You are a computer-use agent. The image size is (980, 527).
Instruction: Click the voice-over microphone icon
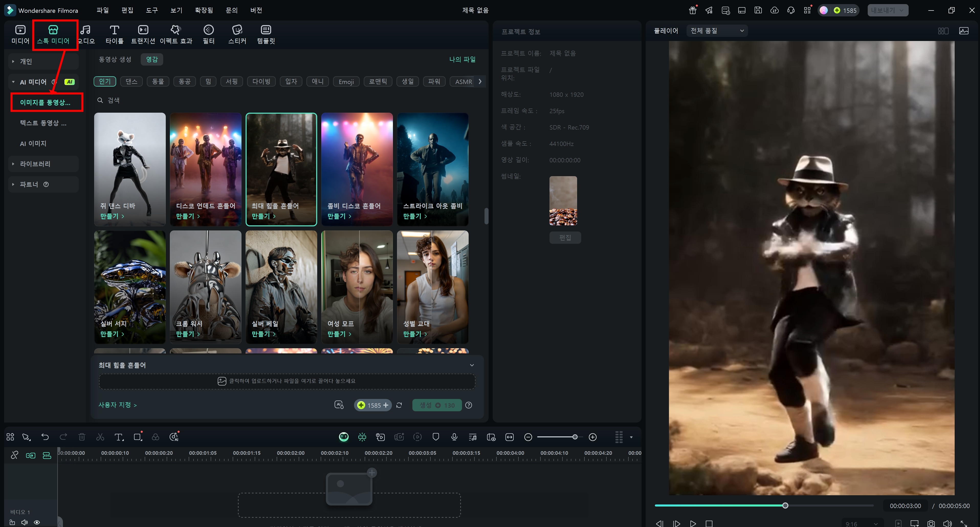[x=454, y=437]
